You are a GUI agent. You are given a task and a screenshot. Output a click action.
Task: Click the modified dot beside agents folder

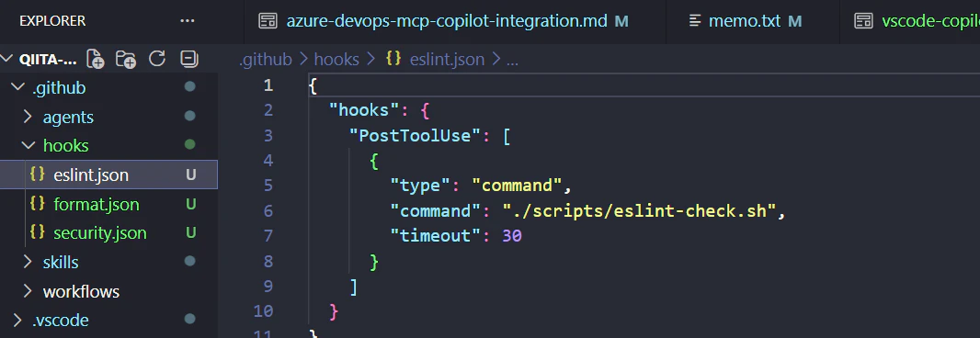[190, 116]
